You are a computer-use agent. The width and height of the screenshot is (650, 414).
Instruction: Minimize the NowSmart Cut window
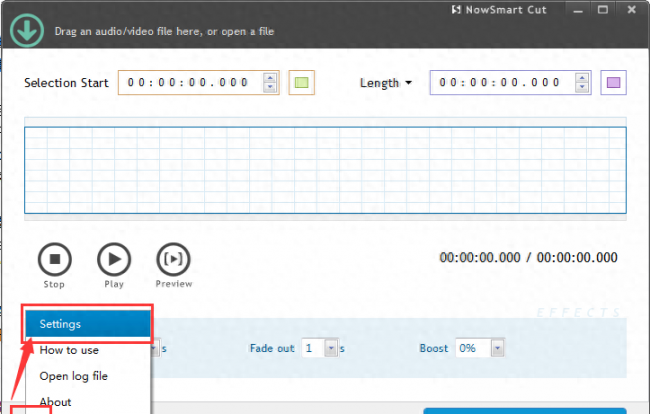click(x=578, y=10)
